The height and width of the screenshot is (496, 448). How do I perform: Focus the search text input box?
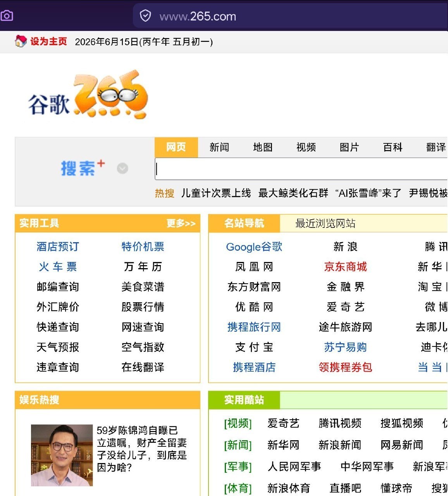(x=301, y=169)
